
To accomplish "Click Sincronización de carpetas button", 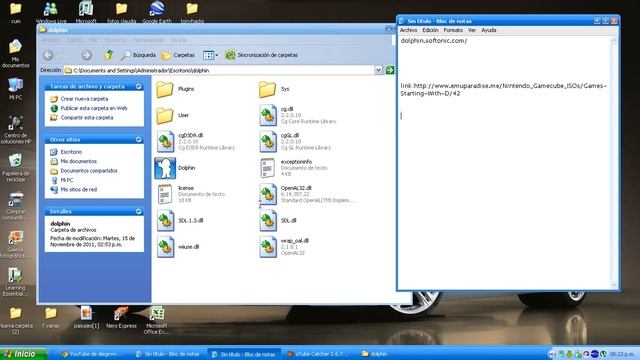I will (x=261, y=55).
